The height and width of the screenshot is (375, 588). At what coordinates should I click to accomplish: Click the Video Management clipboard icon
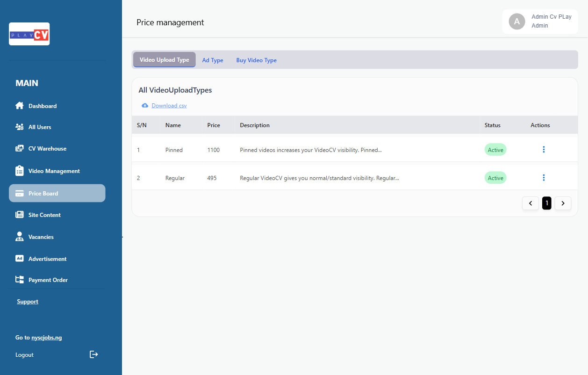(20, 171)
